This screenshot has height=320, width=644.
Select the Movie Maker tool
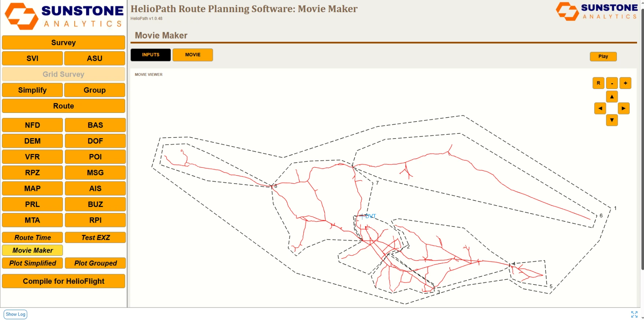pos(32,250)
